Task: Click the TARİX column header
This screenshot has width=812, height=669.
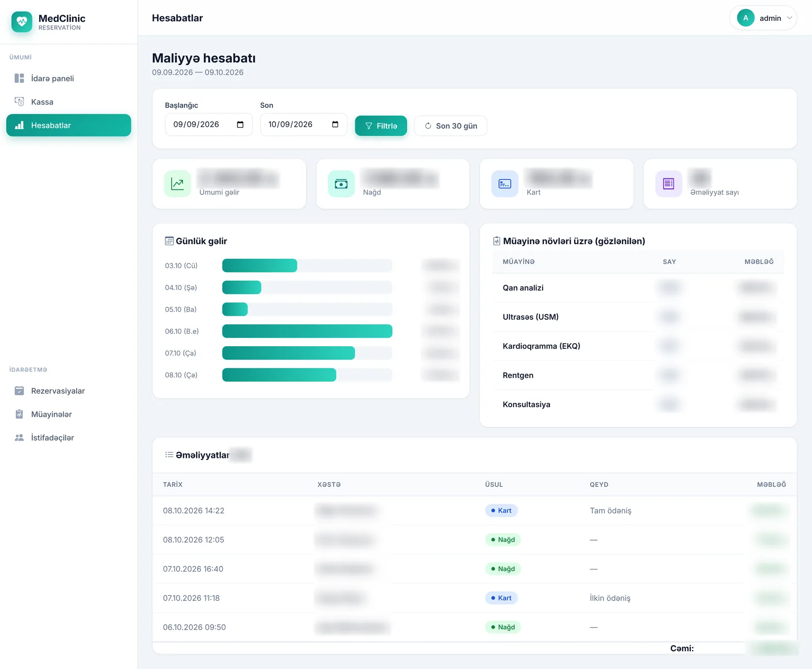Action: pyautogui.click(x=173, y=485)
